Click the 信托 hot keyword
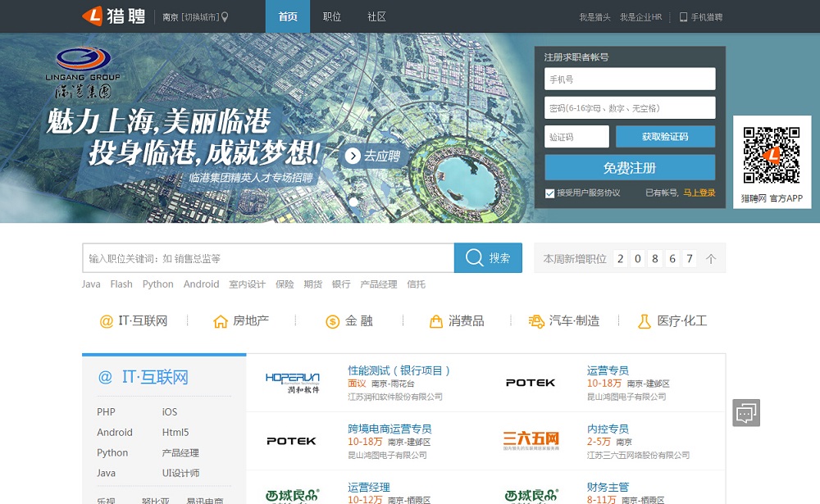The height and width of the screenshot is (504, 820). 417,284
